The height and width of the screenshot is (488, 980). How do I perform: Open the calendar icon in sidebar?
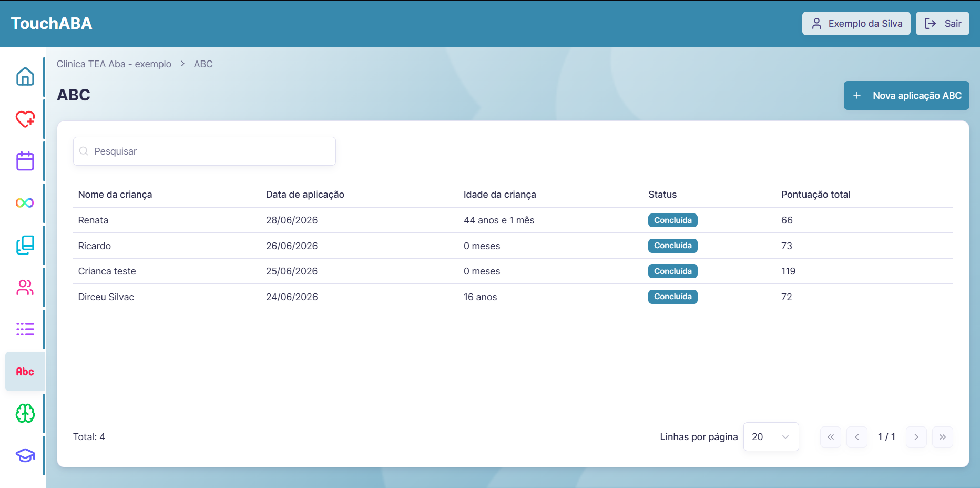point(25,161)
